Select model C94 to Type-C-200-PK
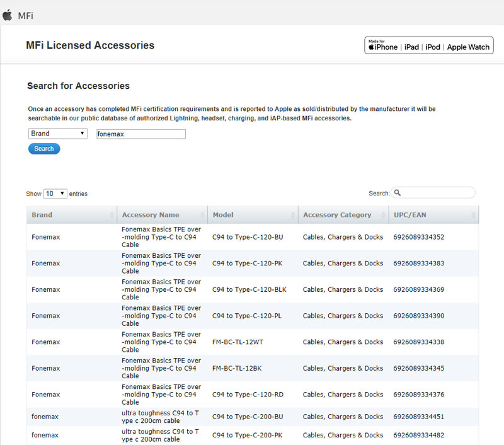 247,435
